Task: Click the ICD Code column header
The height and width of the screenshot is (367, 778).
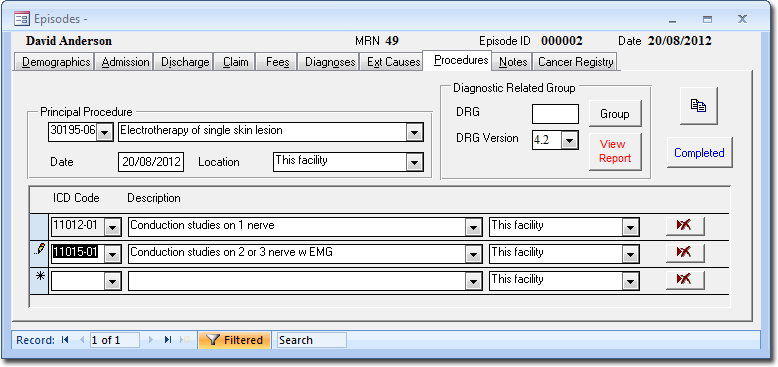Action: (76, 198)
